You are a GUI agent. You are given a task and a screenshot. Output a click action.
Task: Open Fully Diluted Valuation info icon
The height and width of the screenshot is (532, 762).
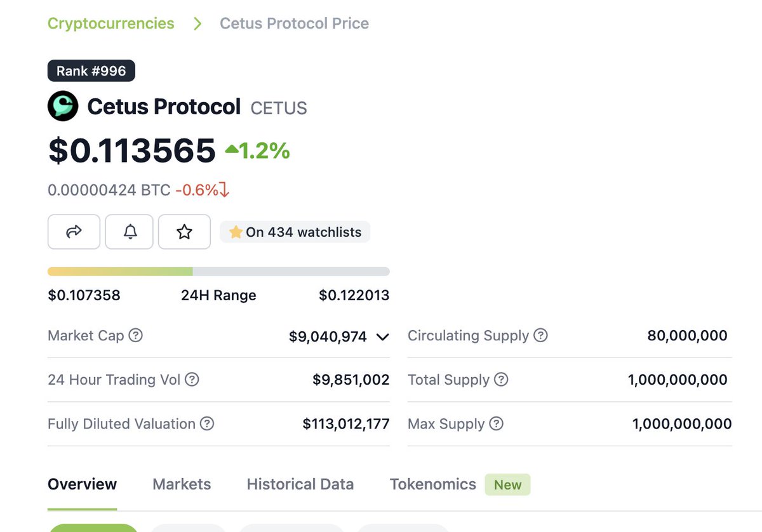coord(207,424)
